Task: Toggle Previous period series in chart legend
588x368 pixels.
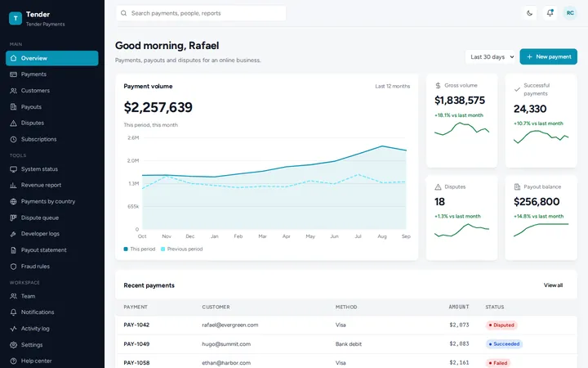Action: pos(182,249)
